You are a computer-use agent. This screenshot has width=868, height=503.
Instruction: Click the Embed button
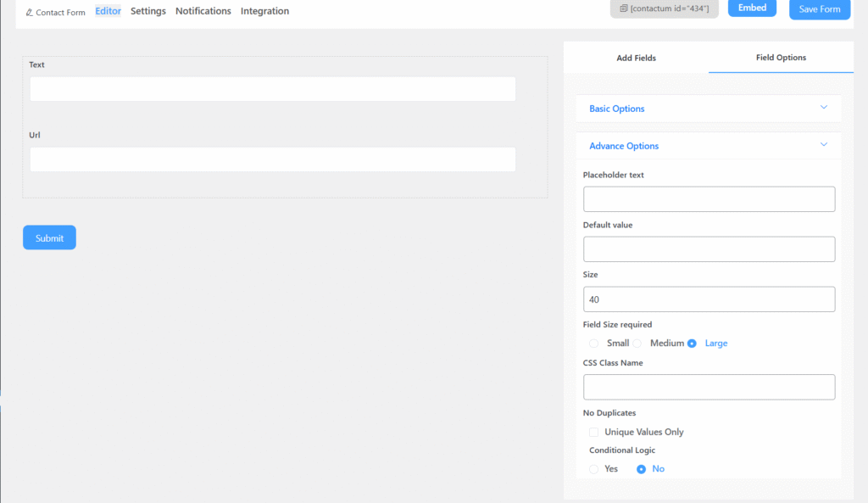pyautogui.click(x=752, y=8)
